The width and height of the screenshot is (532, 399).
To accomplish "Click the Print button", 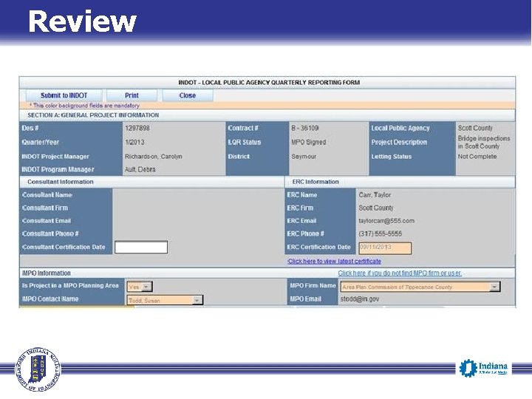I will coord(132,95).
